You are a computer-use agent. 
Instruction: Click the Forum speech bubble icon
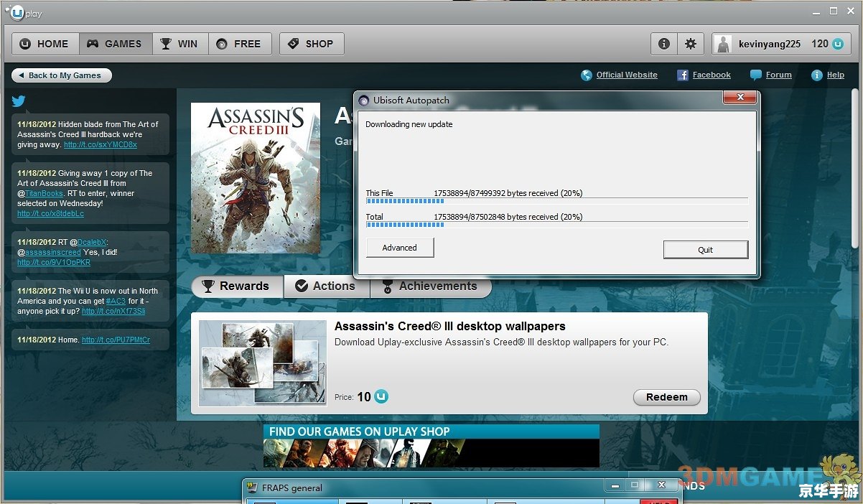(755, 75)
